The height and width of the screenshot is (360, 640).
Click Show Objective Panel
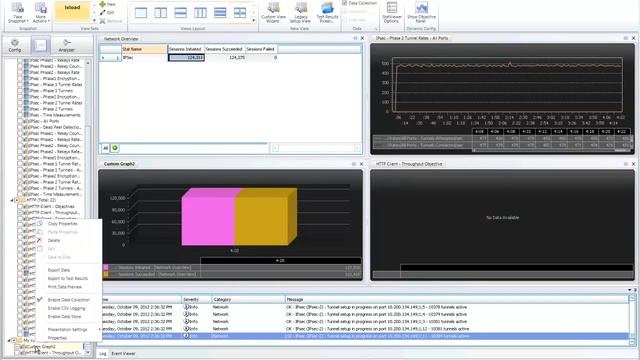pyautogui.click(x=421, y=12)
